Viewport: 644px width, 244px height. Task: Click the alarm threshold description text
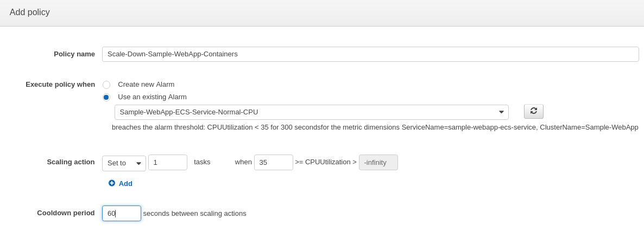click(375, 127)
